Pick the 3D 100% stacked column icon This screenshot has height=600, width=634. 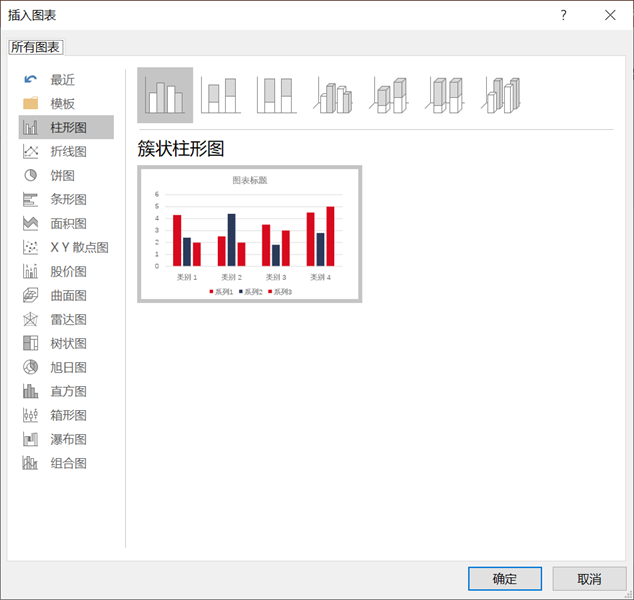445,95
